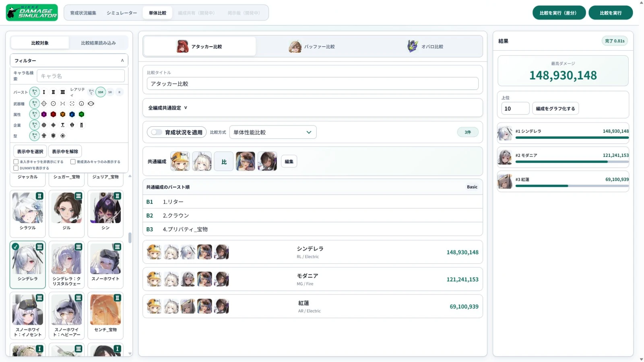Click 編集 button beside shared formation
Screen dimensions: 644x362
[289, 162]
